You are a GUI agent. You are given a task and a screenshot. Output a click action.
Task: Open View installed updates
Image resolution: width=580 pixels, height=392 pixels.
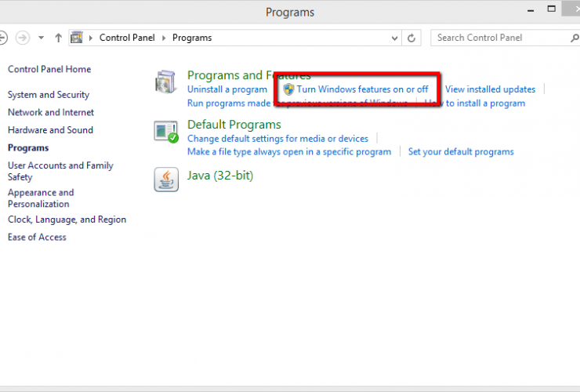pyautogui.click(x=490, y=89)
